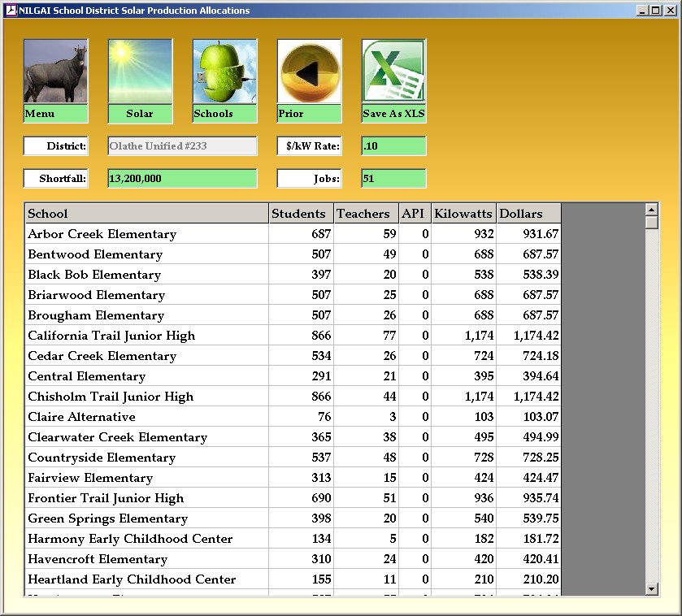
Task: Click the $/kW Rate input field
Action: 393,146
